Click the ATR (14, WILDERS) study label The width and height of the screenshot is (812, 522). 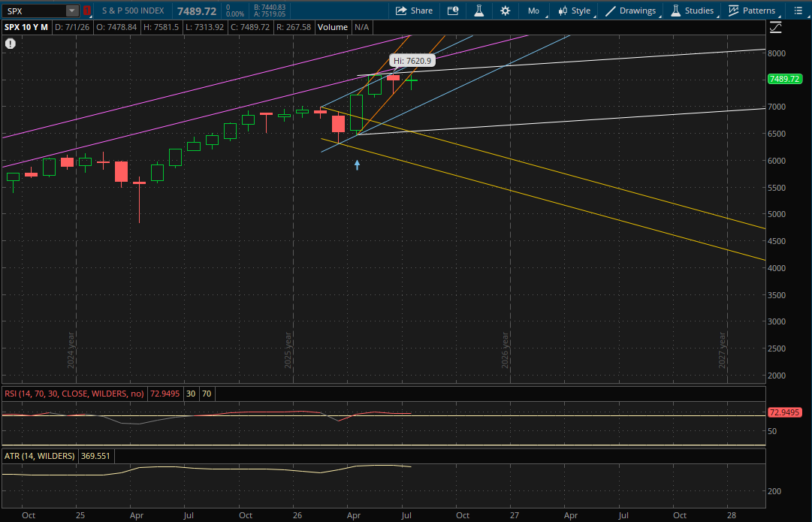(39, 456)
